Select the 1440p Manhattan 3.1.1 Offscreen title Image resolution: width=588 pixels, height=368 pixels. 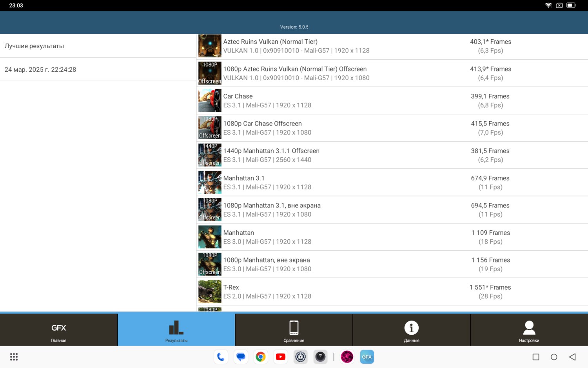[271, 151]
